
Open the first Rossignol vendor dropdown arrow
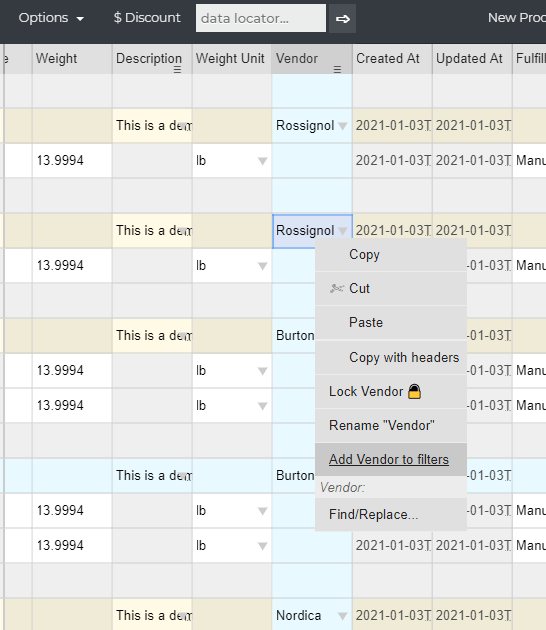pos(343,126)
